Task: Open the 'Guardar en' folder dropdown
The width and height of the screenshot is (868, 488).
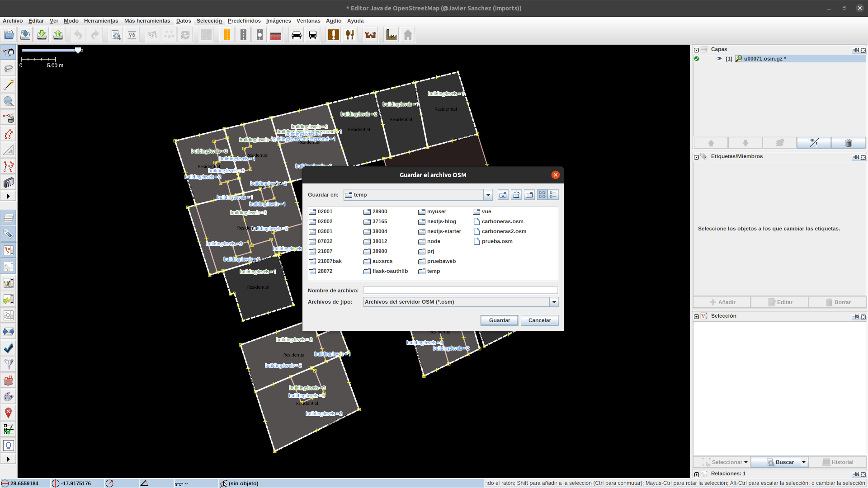Action: (488, 195)
